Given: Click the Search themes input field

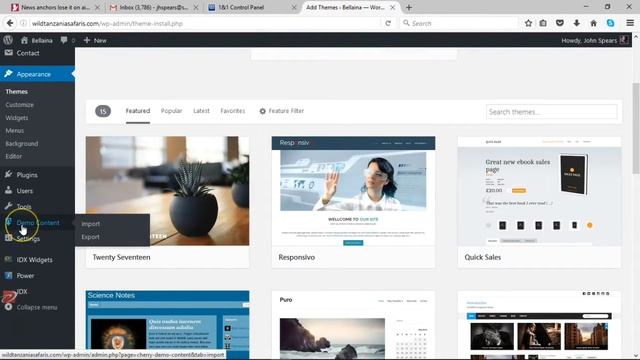Looking at the screenshot, I should point(551,111).
